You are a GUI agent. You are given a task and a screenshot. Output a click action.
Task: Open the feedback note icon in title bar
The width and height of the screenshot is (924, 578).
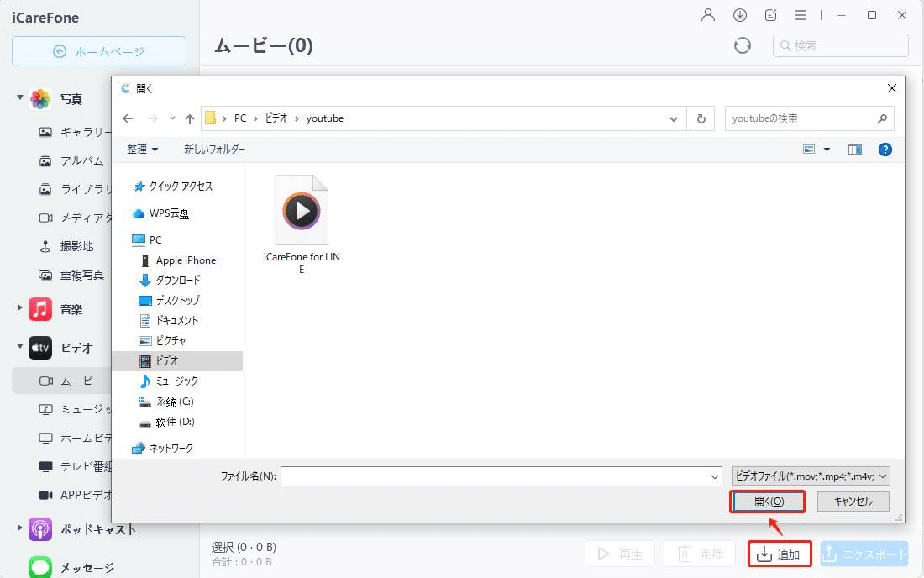770,15
